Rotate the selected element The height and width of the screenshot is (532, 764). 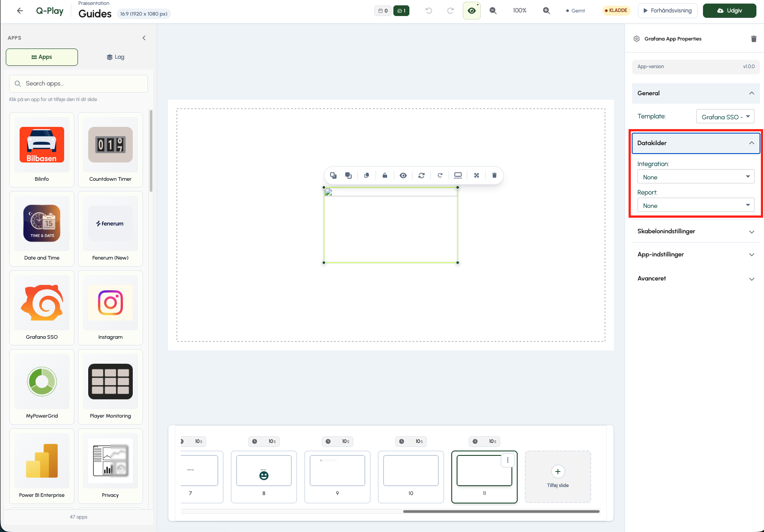(440, 175)
